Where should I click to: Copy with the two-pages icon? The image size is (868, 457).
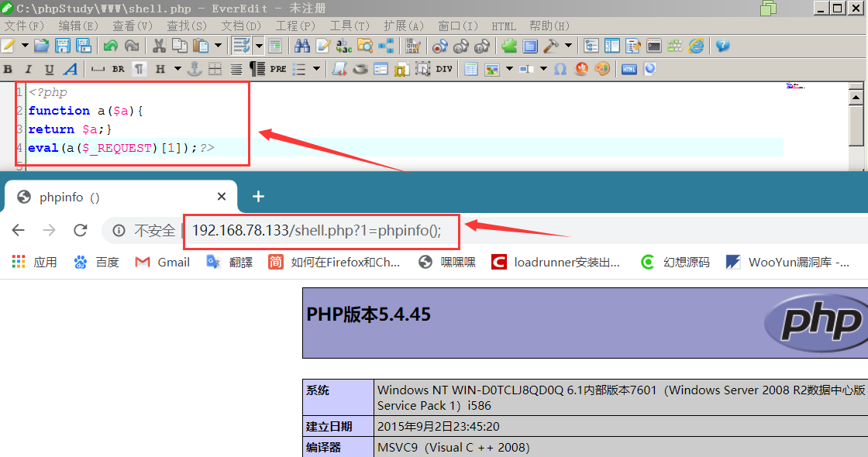tap(179, 46)
